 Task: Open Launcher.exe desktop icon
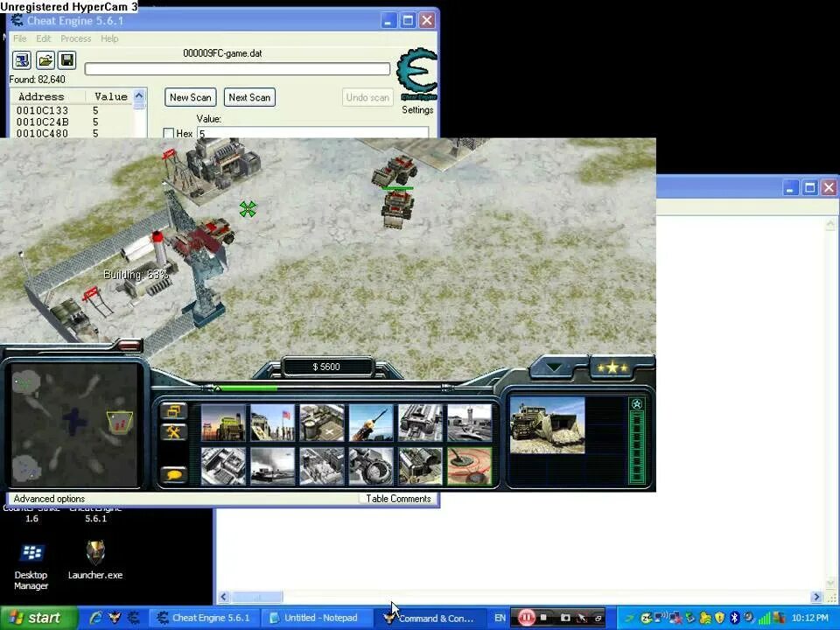pos(95,559)
